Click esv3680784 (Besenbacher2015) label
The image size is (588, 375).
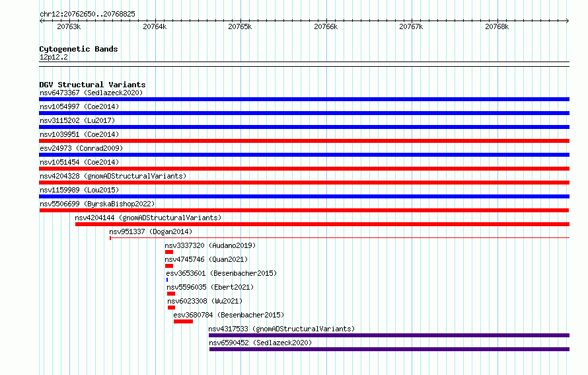coord(229,315)
